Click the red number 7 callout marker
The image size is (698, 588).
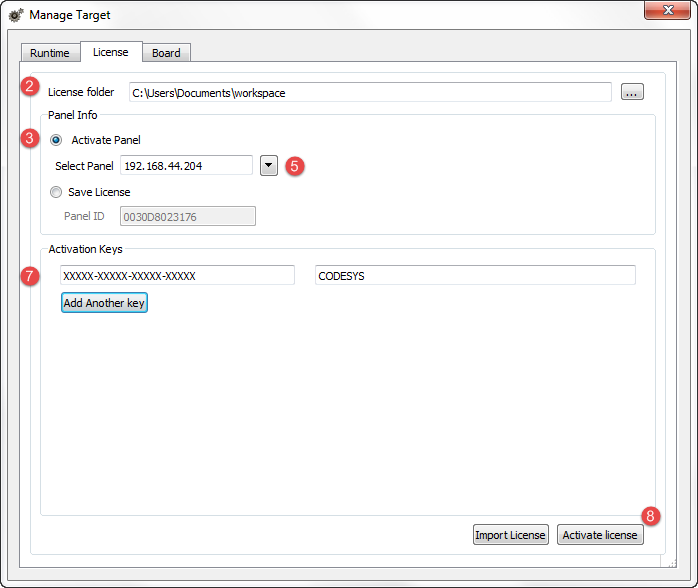pos(31,276)
